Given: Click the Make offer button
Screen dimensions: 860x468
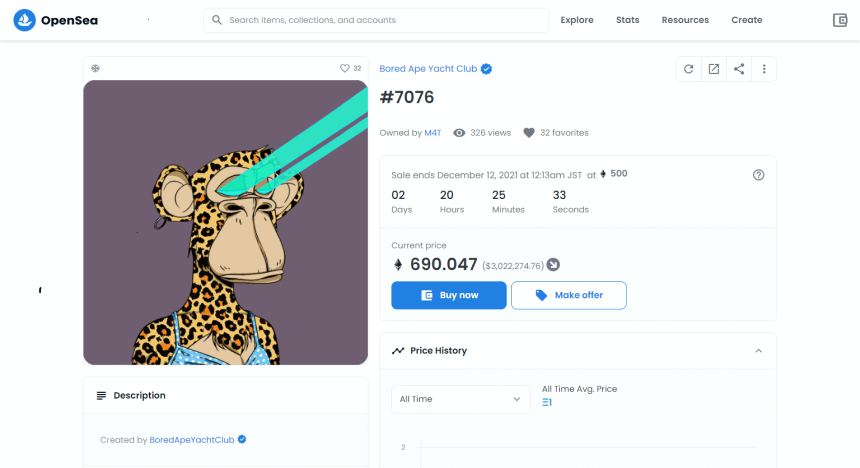Looking at the screenshot, I should tap(569, 295).
